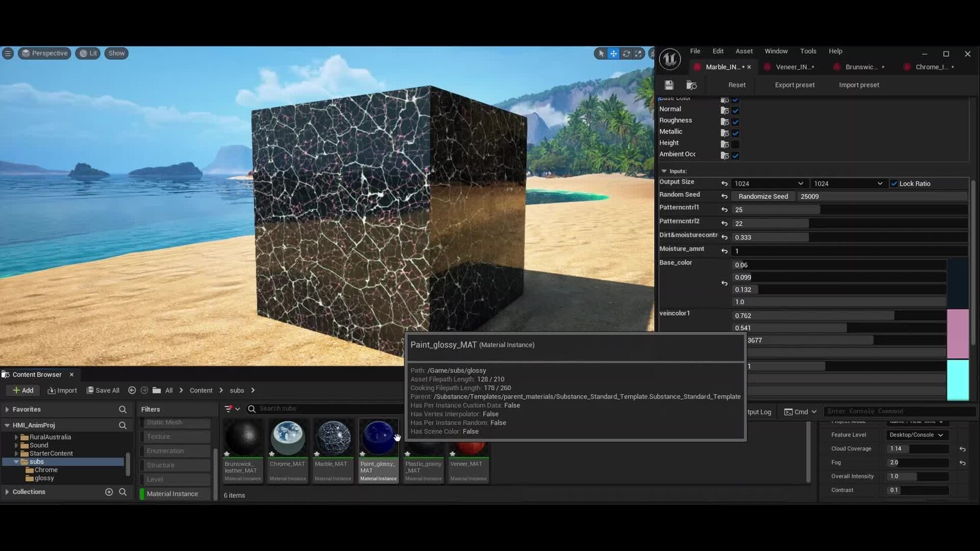Reset Patterncntrl2 to default arrow
The image size is (980, 551).
point(725,223)
